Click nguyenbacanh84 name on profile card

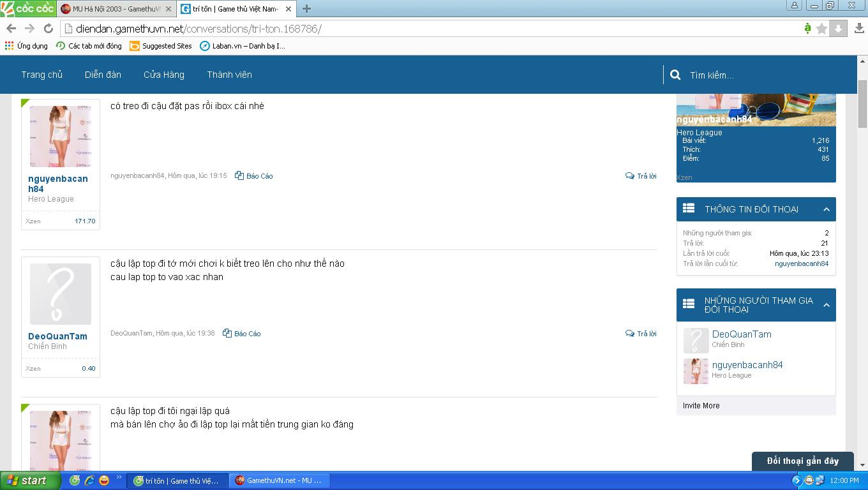coord(714,119)
